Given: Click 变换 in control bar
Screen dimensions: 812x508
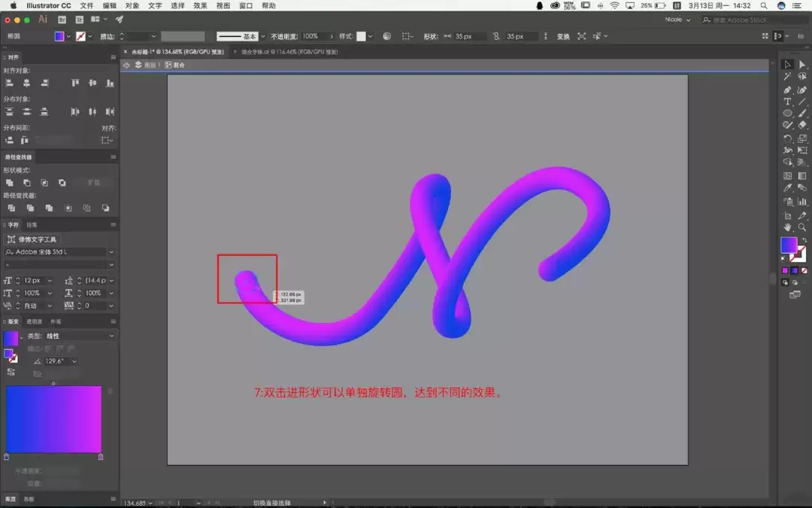Looking at the screenshot, I should 563,36.
